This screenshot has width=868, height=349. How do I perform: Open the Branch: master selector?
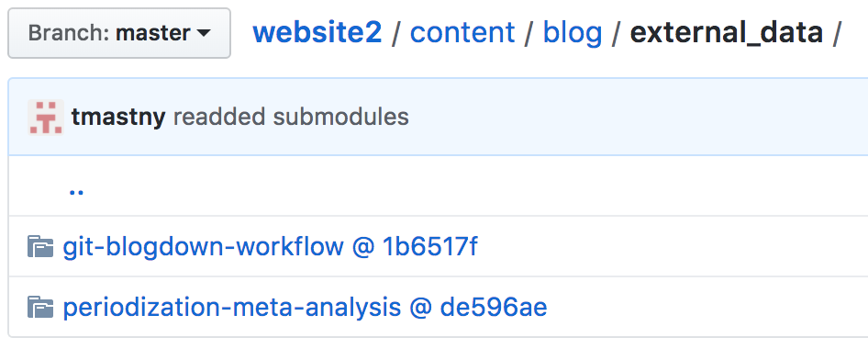point(119,33)
